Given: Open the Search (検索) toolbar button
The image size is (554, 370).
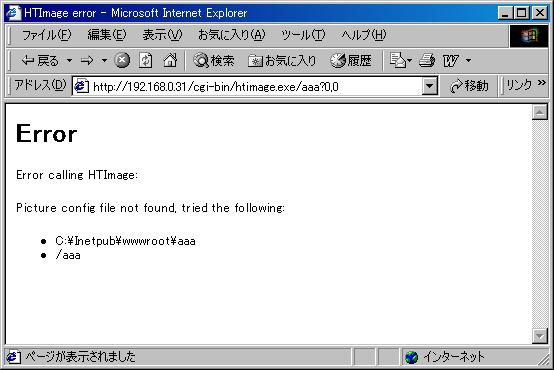Looking at the screenshot, I should point(214,61).
